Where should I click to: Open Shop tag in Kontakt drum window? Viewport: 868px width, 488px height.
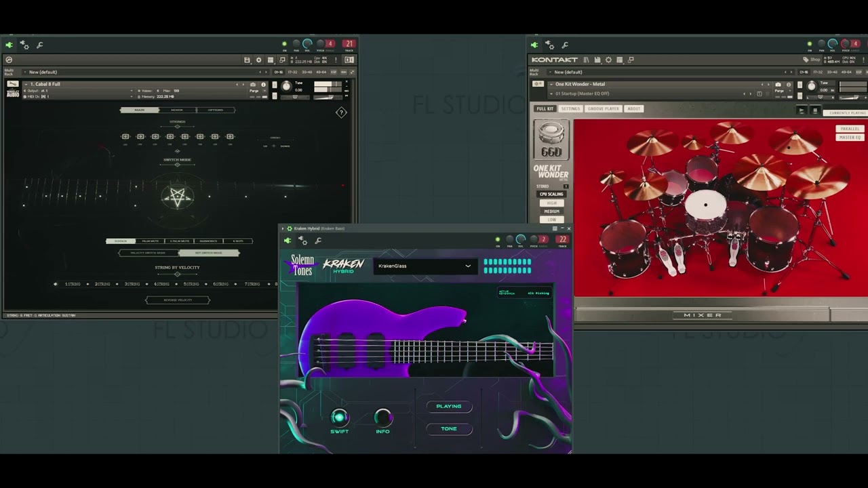812,60
